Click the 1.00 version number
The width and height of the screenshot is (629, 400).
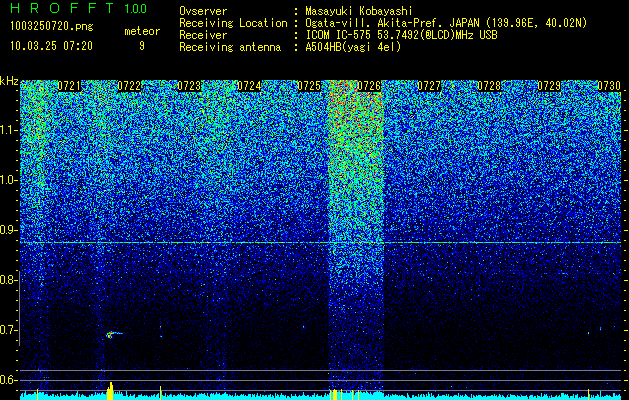pyautogui.click(x=136, y=8)
